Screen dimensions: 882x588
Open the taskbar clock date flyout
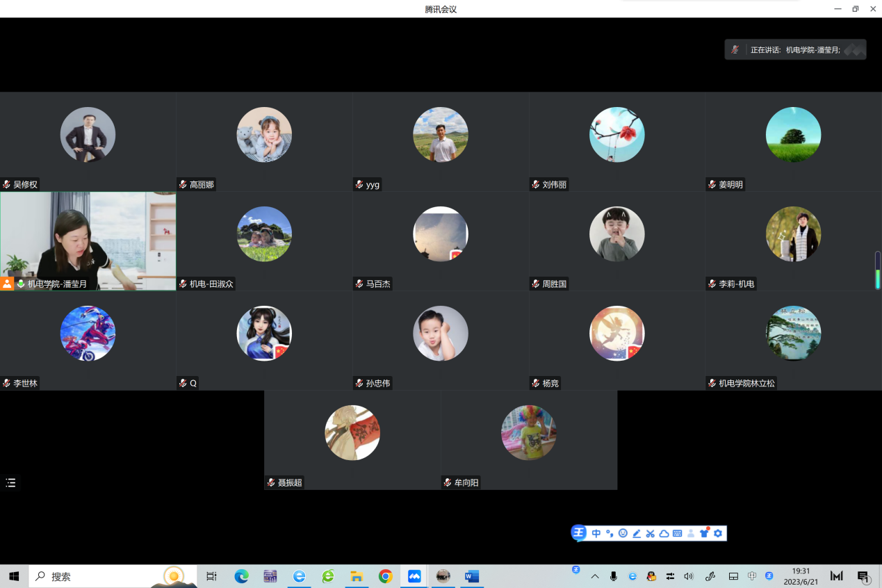(x=801, y=576)
